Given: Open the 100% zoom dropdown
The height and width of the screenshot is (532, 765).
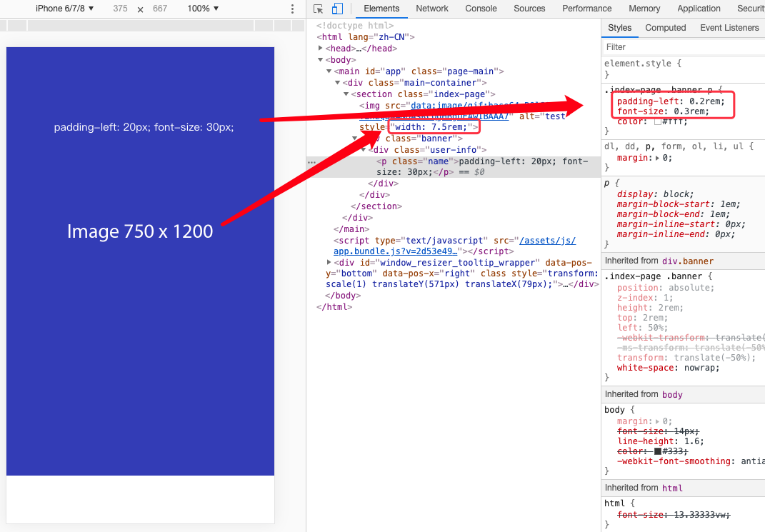Looking at the screenshot, I should click(x=203, y=9).
